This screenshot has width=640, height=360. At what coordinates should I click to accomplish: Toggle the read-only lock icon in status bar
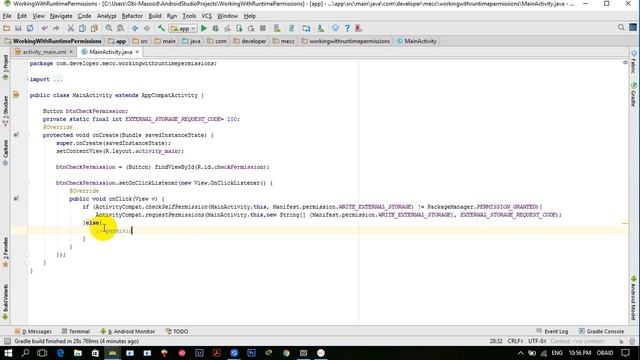621,341
